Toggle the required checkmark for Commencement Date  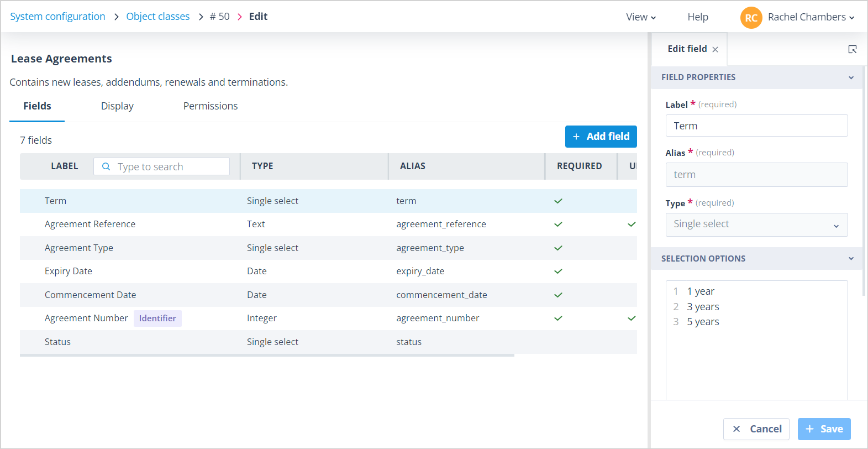click(558, 295)
